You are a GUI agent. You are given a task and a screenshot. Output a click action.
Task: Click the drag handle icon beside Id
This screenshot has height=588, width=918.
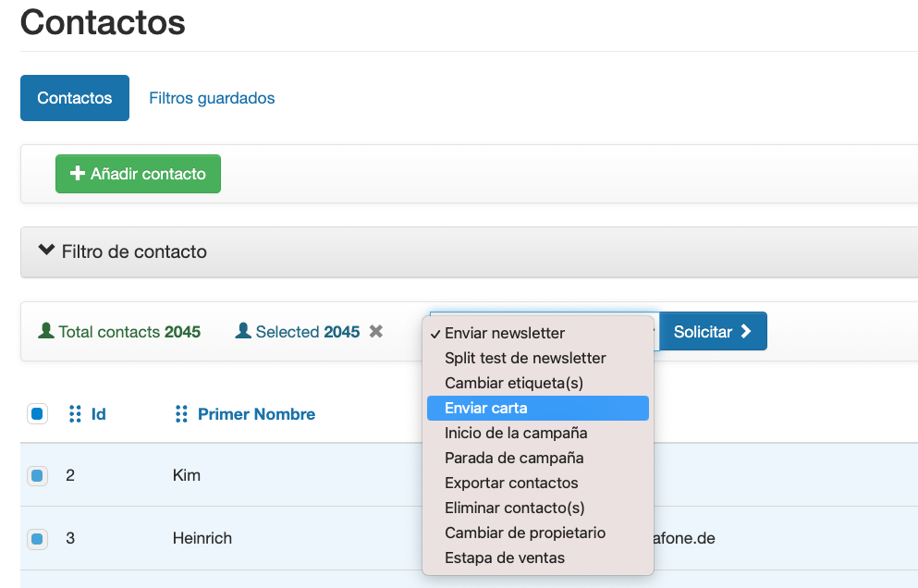pos(76,414)
